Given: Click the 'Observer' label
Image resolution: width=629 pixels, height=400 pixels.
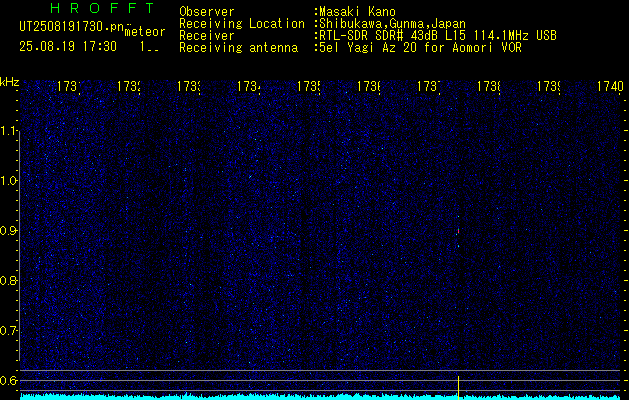Looking at the screenshot, I should coord(206,12).
